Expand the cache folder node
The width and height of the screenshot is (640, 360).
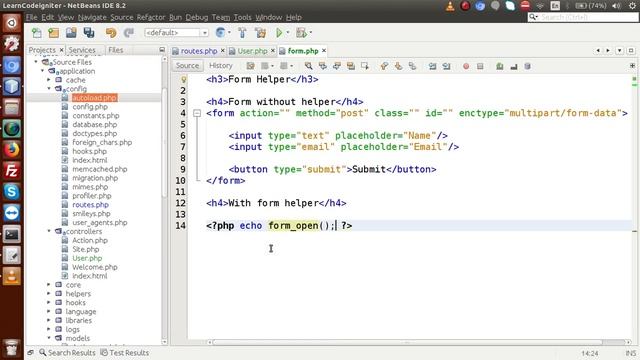(x=49, y=80)
